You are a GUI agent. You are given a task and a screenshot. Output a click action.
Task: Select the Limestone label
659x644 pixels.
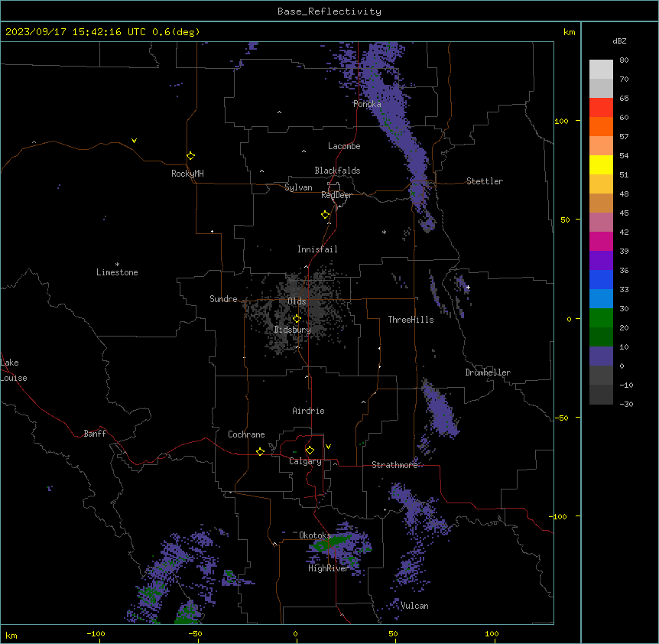117,272
